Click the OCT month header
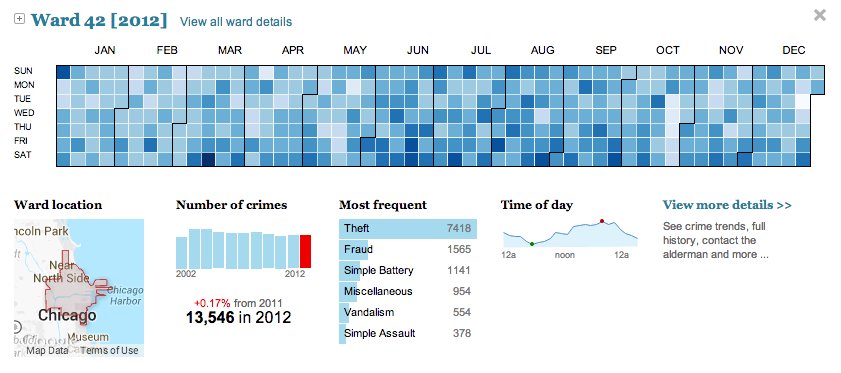841x373 pixels. coord(668,50)
